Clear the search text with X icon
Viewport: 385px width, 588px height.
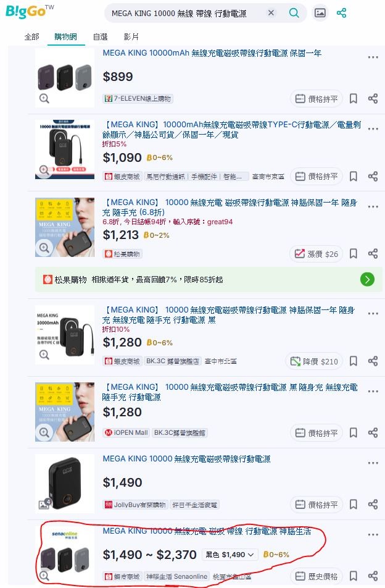[x=271, y=13]
